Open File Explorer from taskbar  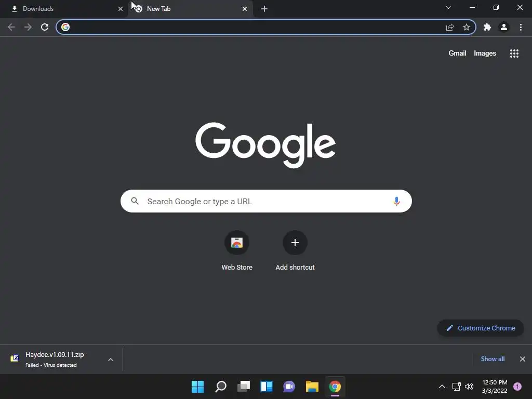point(312,387)
